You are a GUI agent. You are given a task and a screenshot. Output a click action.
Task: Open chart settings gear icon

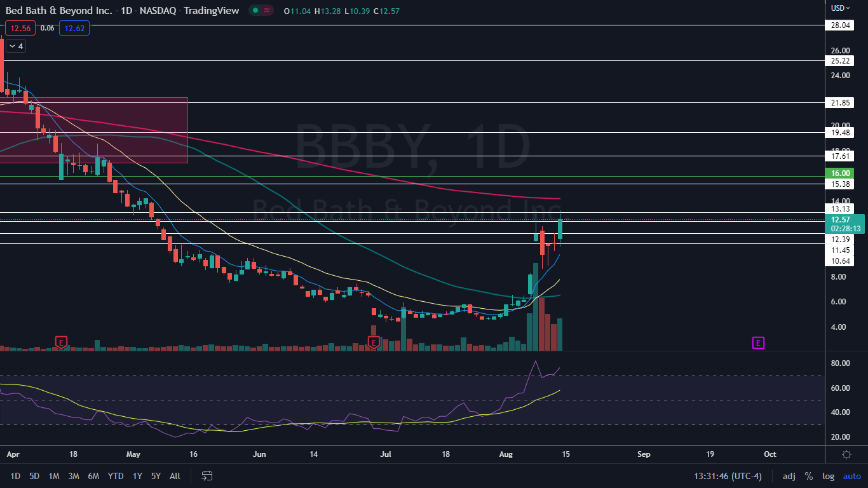[x=846, y=454]
